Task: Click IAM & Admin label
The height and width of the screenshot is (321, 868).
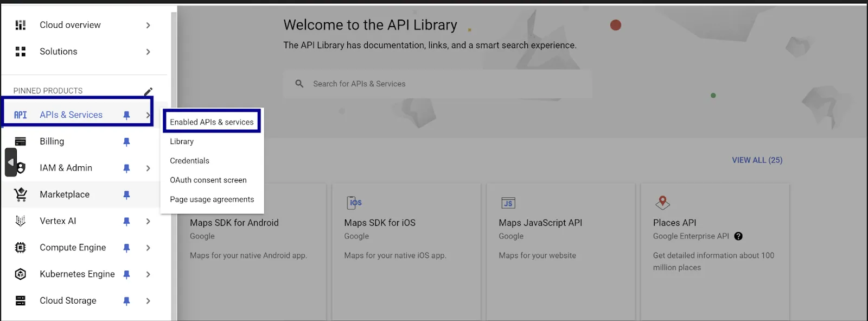Action: click(66, 168)
